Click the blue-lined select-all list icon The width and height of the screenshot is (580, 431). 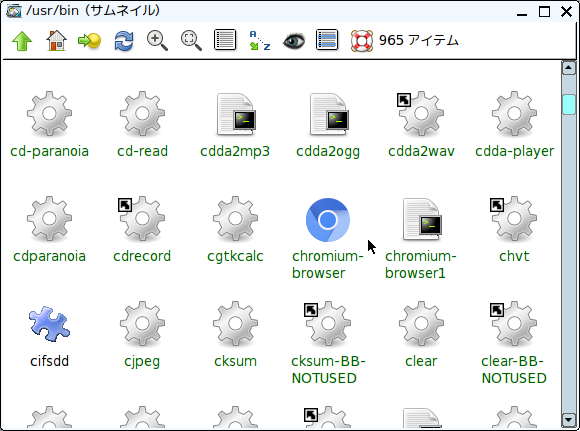coord(327,40)
